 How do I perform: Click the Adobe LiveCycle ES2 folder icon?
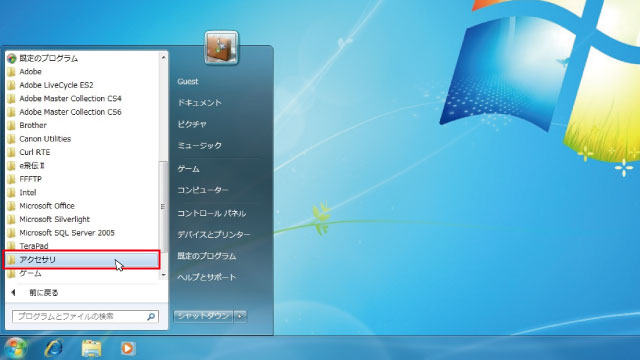click(x=11, y=85)
